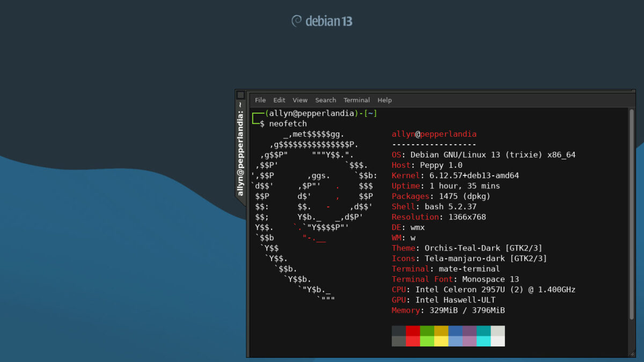Click the Debian 13 logo on the wallpaper
The height and width of the screenshot is (362, 644).
[x=321, y=20]
